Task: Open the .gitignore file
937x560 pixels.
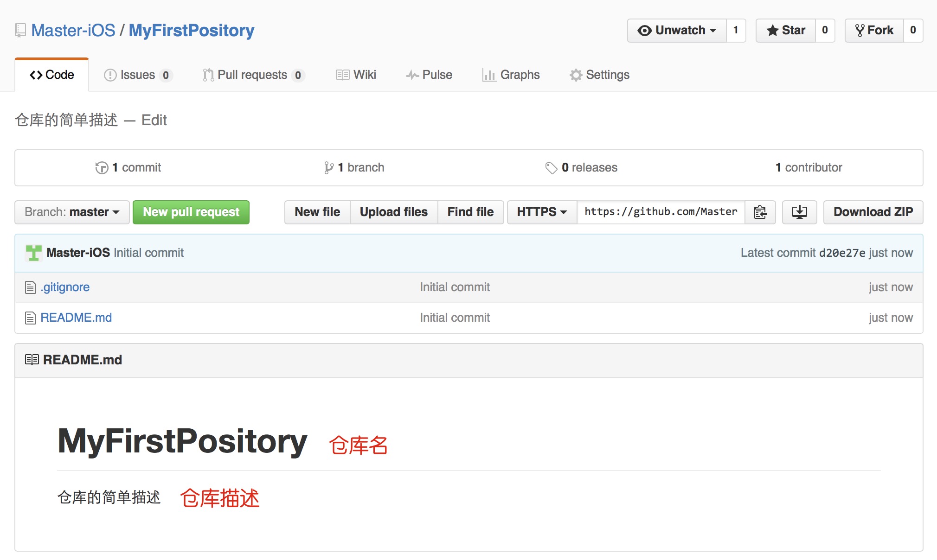Action: (x=65, y=287)
